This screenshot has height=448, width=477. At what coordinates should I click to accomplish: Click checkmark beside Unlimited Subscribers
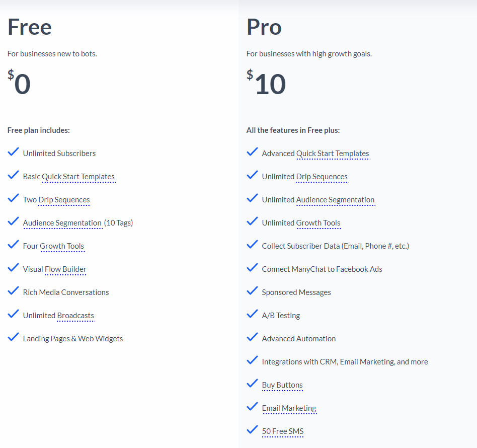coord(13,152)
